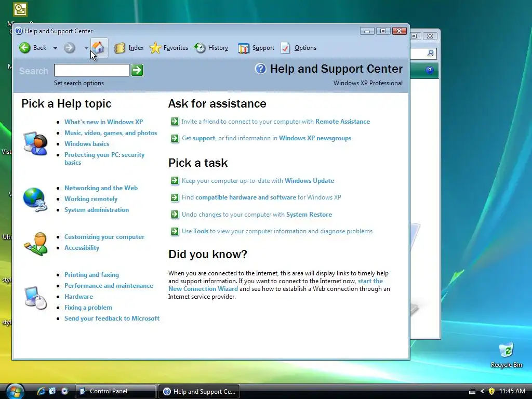Click arrow icon beside Get support line
The image size is (532, 399).
click(x=175, y=138)
